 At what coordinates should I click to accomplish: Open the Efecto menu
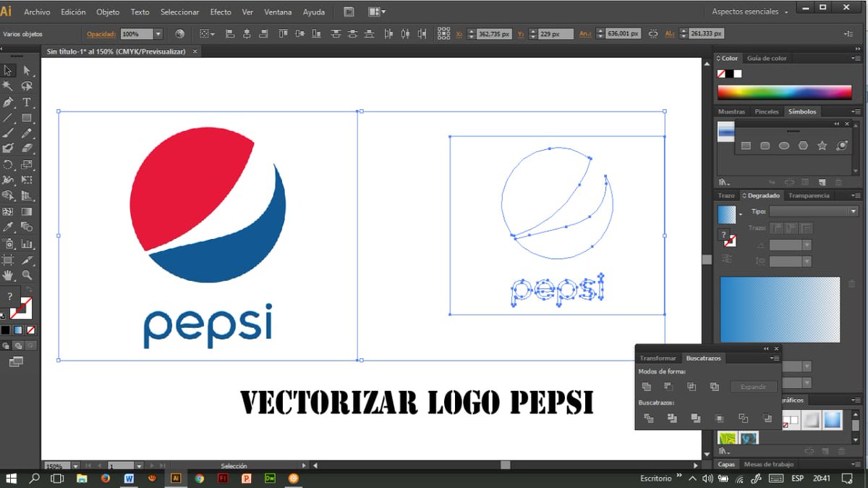click(x=221, y=12)
